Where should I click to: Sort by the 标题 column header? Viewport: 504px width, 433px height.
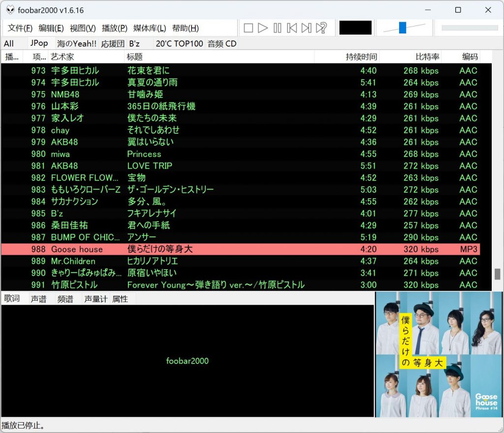tap(219, 57)
